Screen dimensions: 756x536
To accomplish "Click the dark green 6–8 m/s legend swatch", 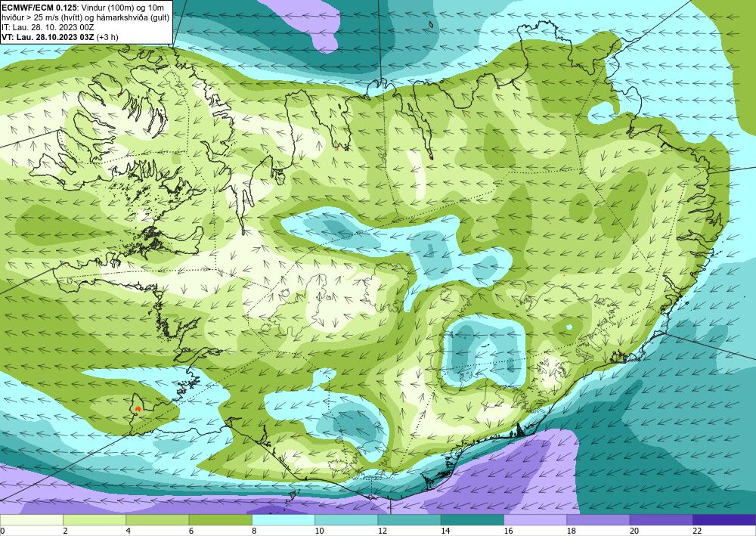I will click(220, 520).
